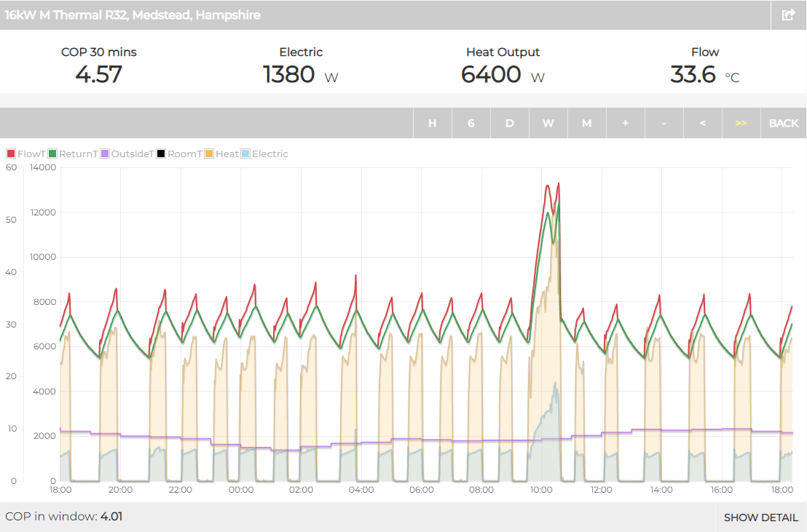The width and height of the screenshot is (807, 532).
Task: Switch the graph to Month view
Action: (586, 123)
